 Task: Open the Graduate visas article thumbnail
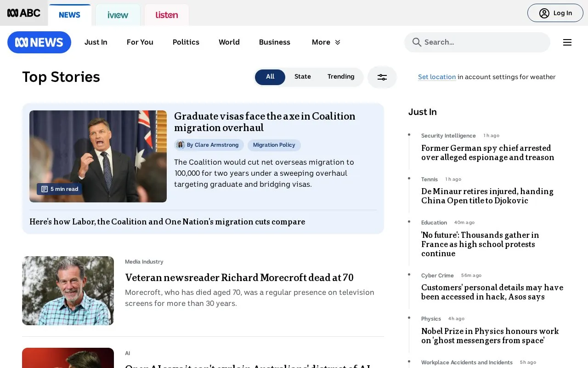click(98, 156)
